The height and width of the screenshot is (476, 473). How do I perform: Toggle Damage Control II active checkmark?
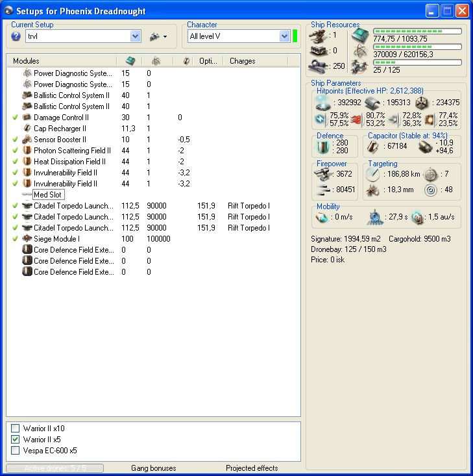15,117
